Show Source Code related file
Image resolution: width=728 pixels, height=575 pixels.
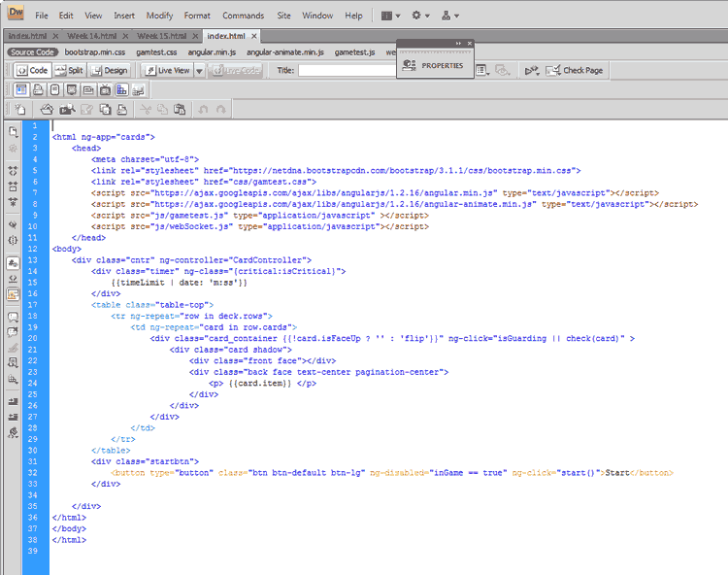click(x=32, y=52)
